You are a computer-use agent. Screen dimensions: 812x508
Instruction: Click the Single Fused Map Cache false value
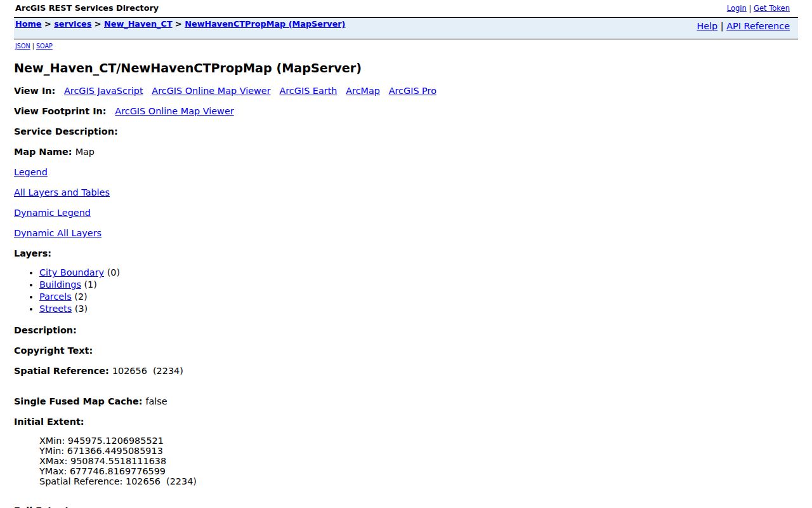156,401
